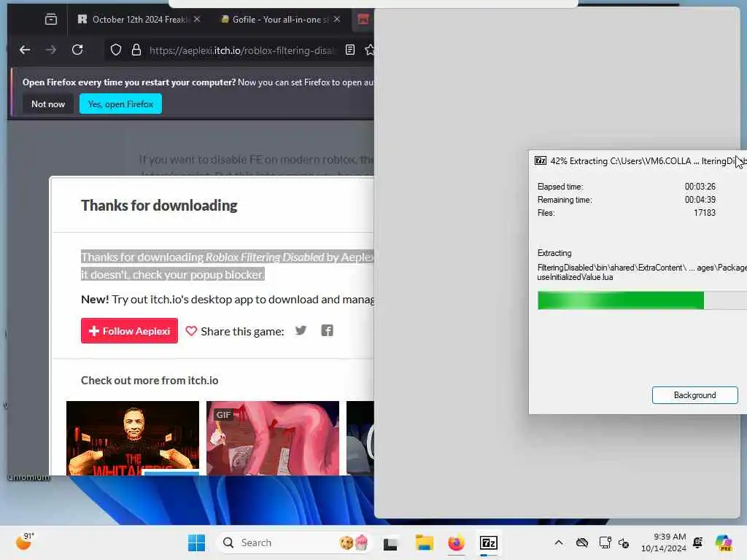Screen dimensions: 747x560
Task: Click Firefox's back arrow
Action: tap(25, 50)
